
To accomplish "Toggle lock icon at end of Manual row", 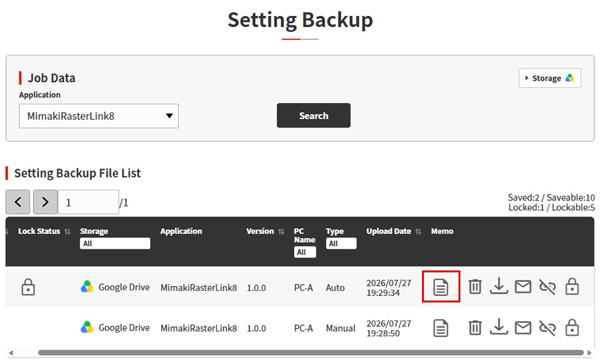I will click(572, 327).
